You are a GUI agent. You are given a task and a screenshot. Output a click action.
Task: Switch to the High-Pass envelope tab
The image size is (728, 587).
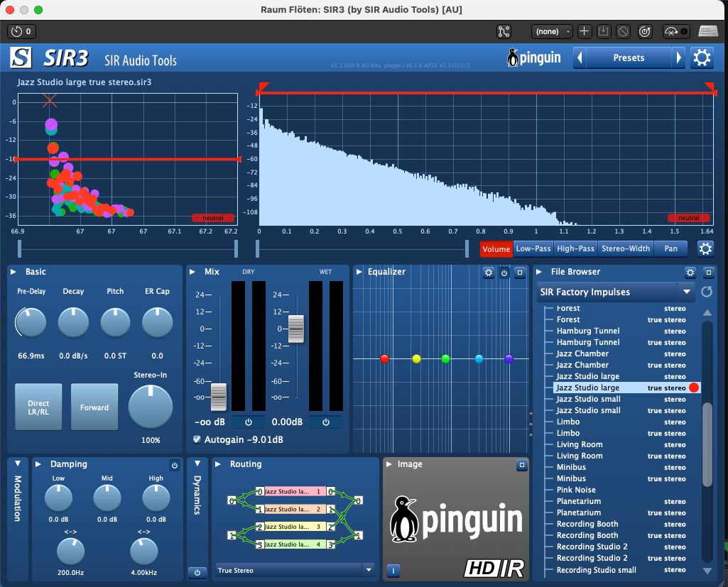point(576,248)
